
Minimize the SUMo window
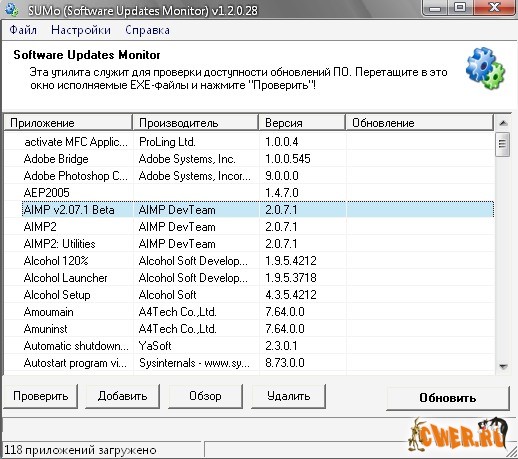pyautogui.click(x=434, y=7)
